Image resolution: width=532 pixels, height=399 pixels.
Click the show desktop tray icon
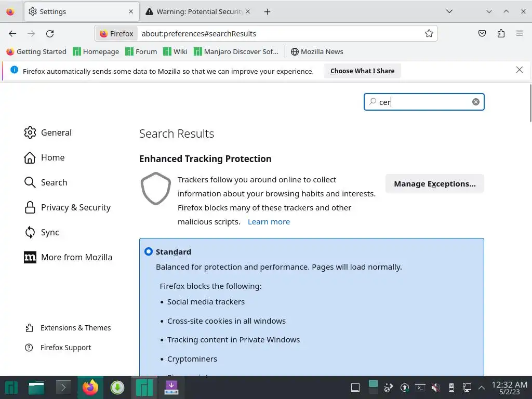[355, 388]
